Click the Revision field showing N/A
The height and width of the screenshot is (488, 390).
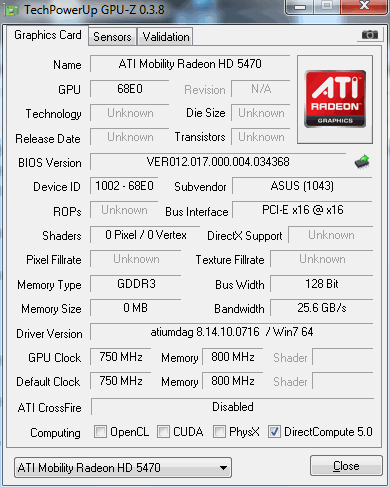[x=261, y=89]
